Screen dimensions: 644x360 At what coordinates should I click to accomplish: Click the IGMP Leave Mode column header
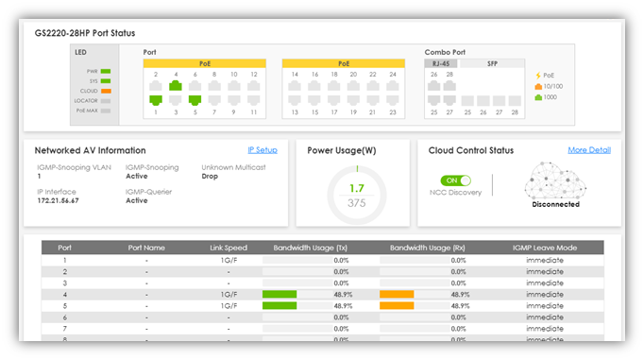[545, 248]
